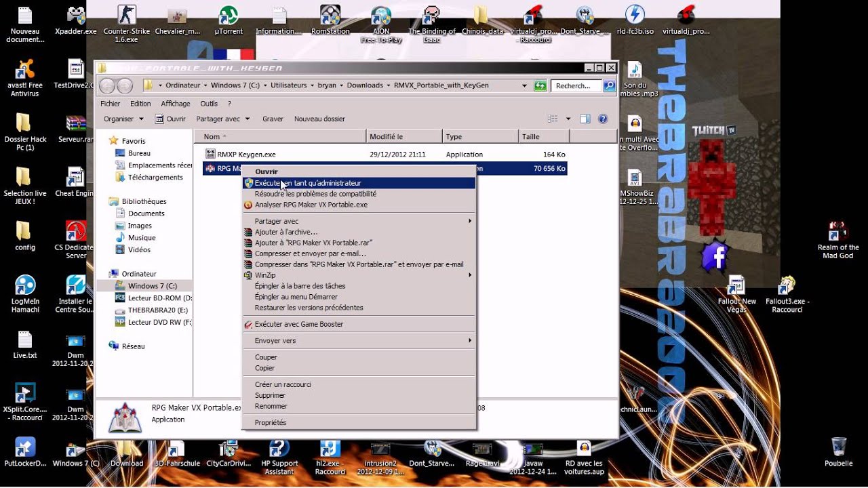The height and width of the screenshot is (488, 868).
Task: Click search magnifier icon in Explorer
Action: (x=609, y=86)
